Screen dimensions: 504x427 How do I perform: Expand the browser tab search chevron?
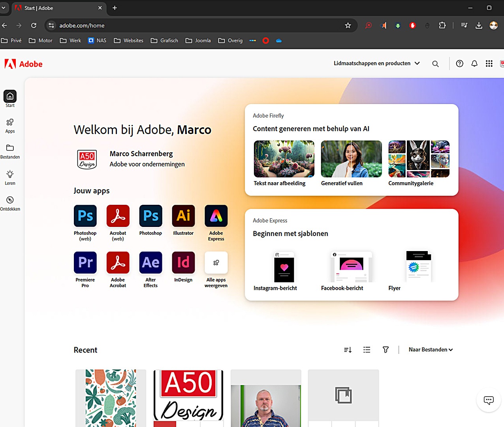tap(4, 8)
